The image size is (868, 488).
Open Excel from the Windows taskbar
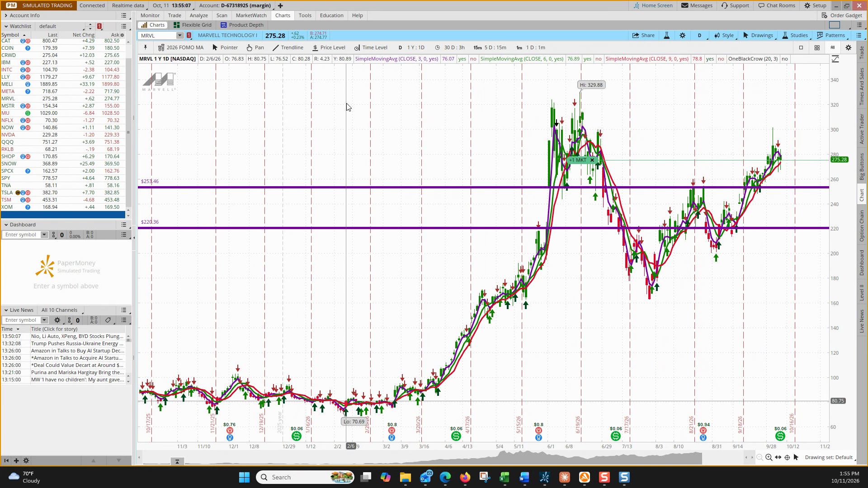(504, 477)
